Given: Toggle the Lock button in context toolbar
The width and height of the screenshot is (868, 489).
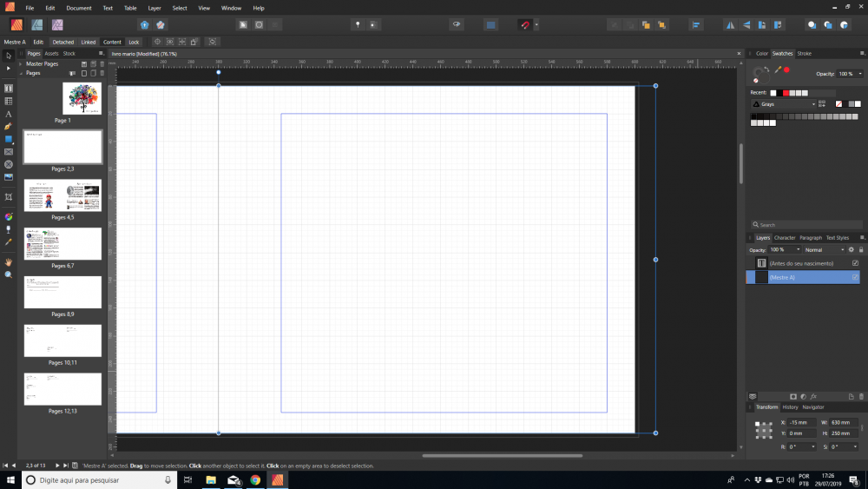Looking at the screenshot, I should [x=134, y=42].
